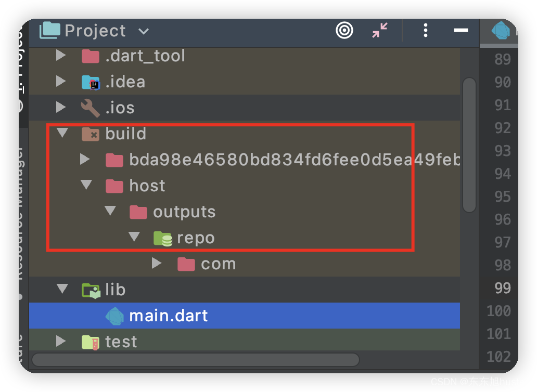This screenshot has width=537, height=392.
Task: Collapse all nodes using the collapse icon
Action: 379,31
